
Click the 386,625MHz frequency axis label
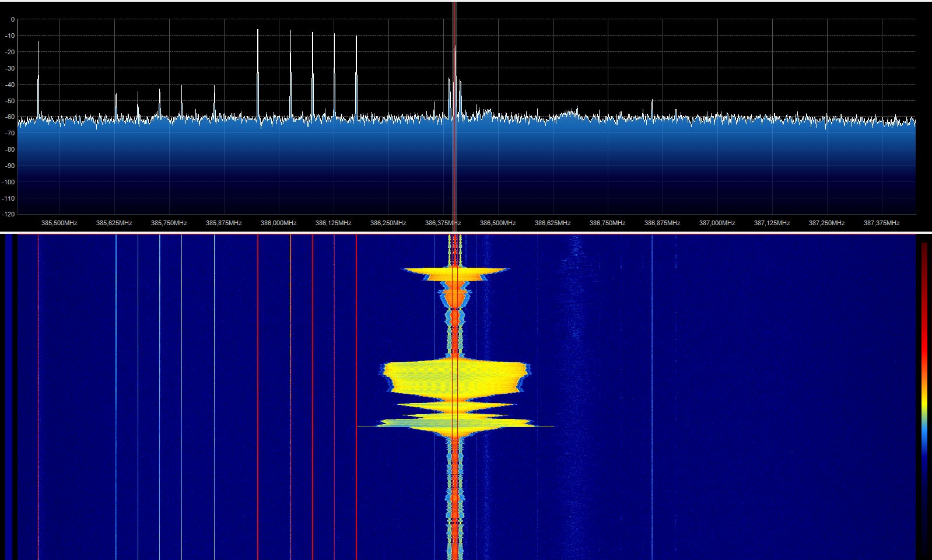(x=552, y=223)
